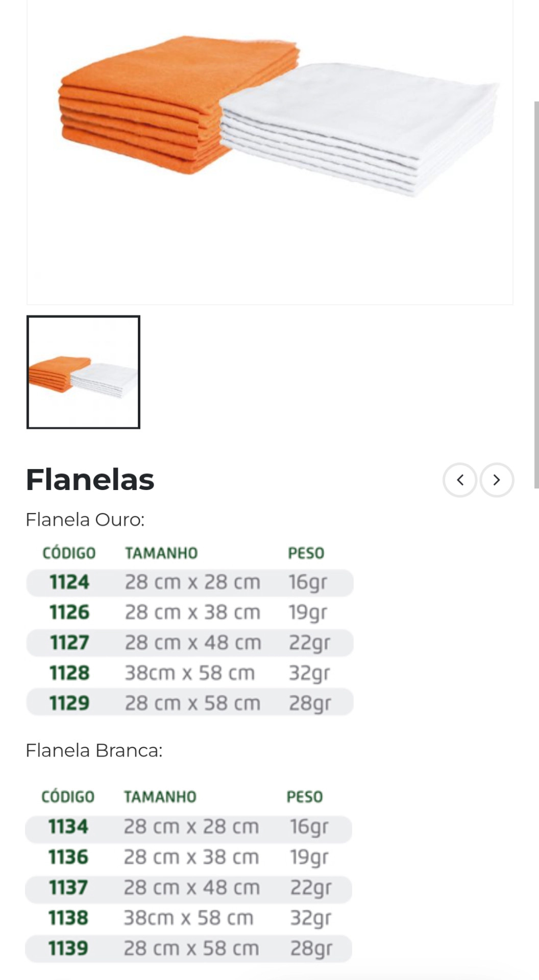
Task: Select code 1137 in the Branca table
Action: click(68, 888)
